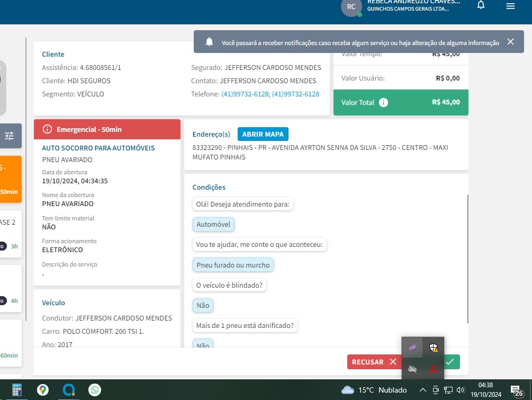The width and height of the screenshot is (532, 400).
Task: Select the orange 50min service card
Action: (x=10, y=179)
